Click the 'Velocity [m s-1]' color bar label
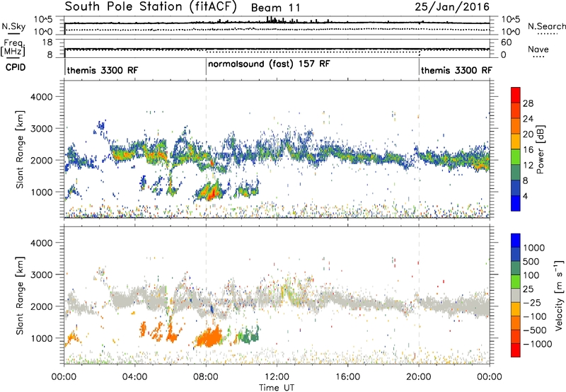This screenshot has width=566, height=392. point(559,295)
